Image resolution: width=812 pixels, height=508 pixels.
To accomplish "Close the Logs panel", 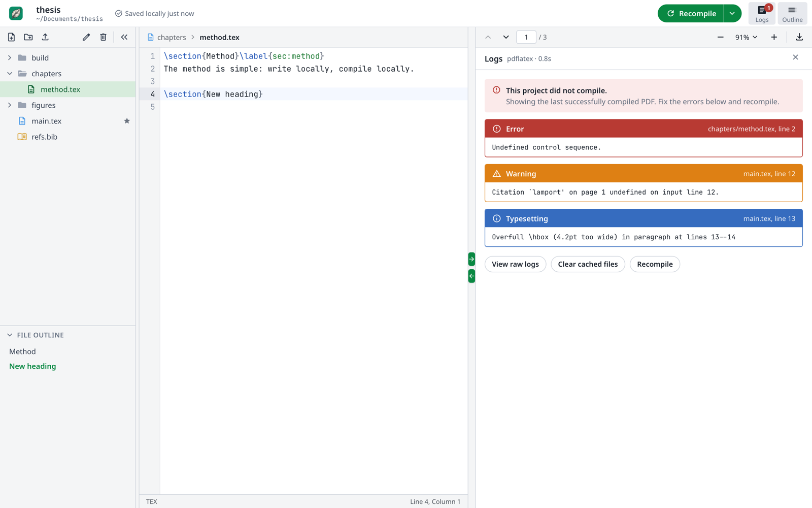I will [x=795, y=57].
